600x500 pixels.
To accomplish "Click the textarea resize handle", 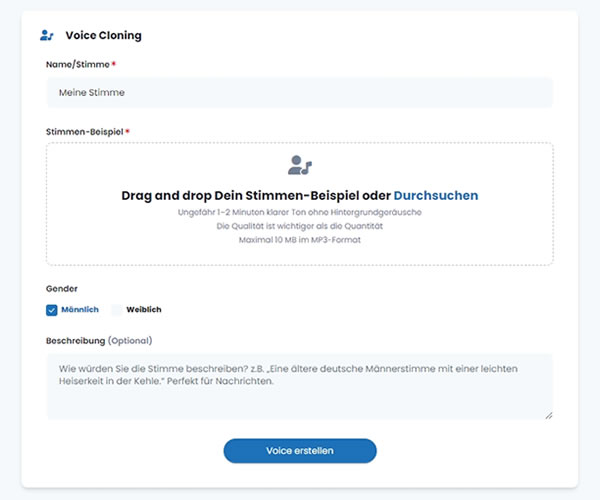I will tap(548, 415).
